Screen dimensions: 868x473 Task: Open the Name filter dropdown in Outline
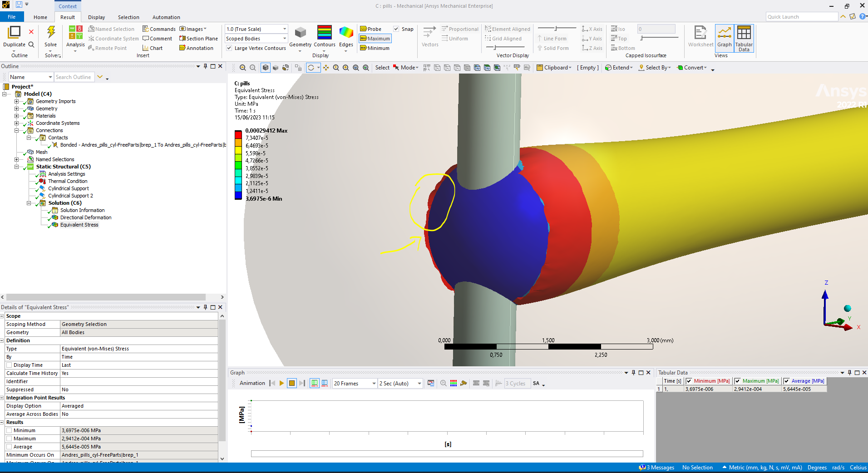point(31,77)
